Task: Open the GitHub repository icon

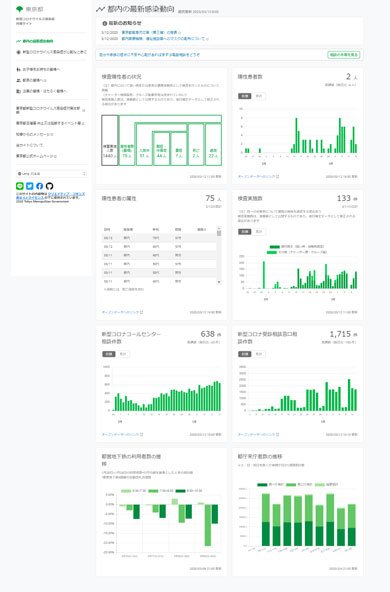Action: 49,186
